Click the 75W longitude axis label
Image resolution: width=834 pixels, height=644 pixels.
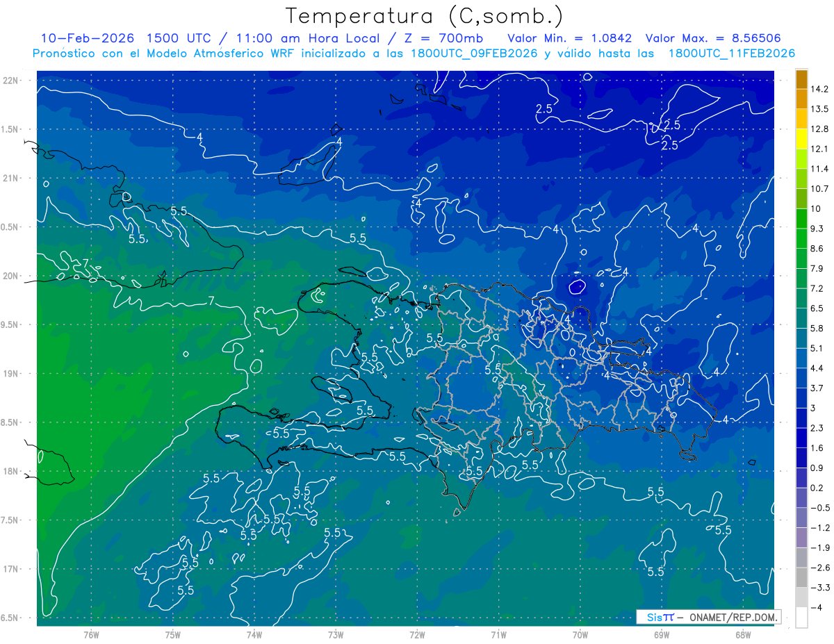pos(173,634)
